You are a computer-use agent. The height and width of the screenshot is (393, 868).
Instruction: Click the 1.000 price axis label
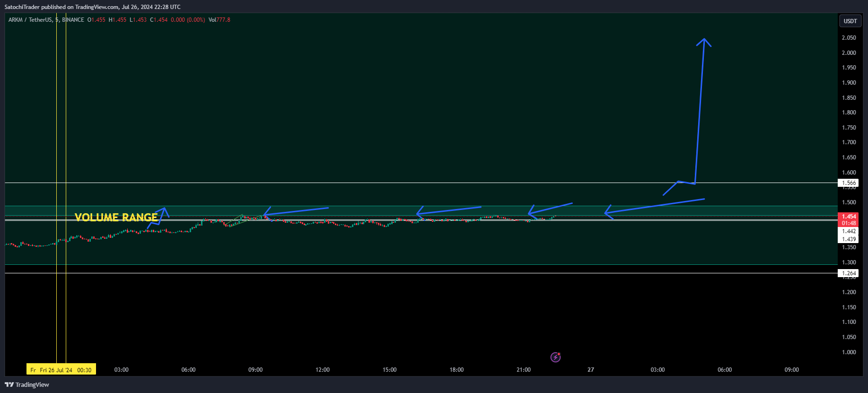pos(849,352)
